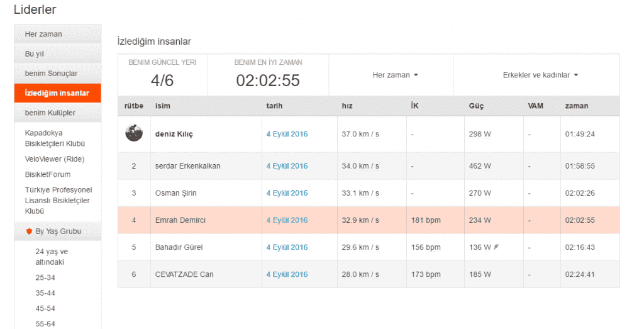Click the best time 02:02:55 summary value
The height and width of the screenshot is (329, 644).
(268, 80)
